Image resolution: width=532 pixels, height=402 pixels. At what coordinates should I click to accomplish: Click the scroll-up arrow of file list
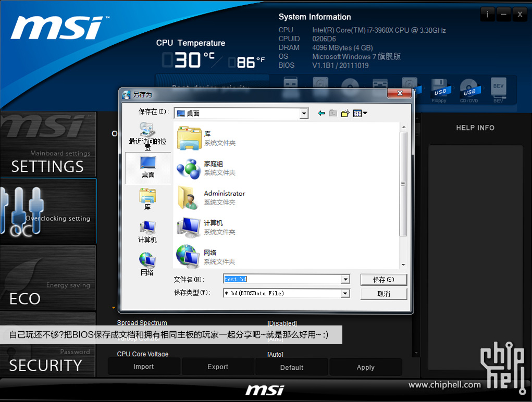pos(403,127)
